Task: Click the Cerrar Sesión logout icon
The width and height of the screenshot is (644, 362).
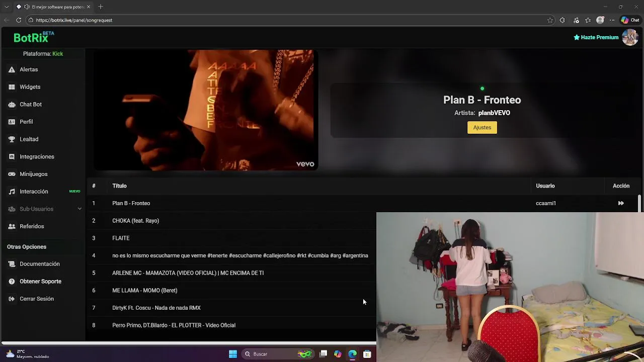Action: (x=12, y=299)
